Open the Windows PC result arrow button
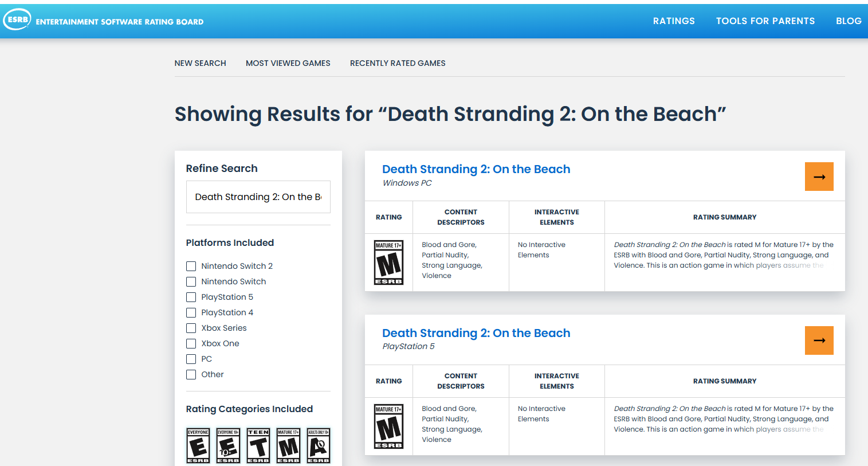The height and width of the screenshot is (466, 868). click(x=819, y=177)
